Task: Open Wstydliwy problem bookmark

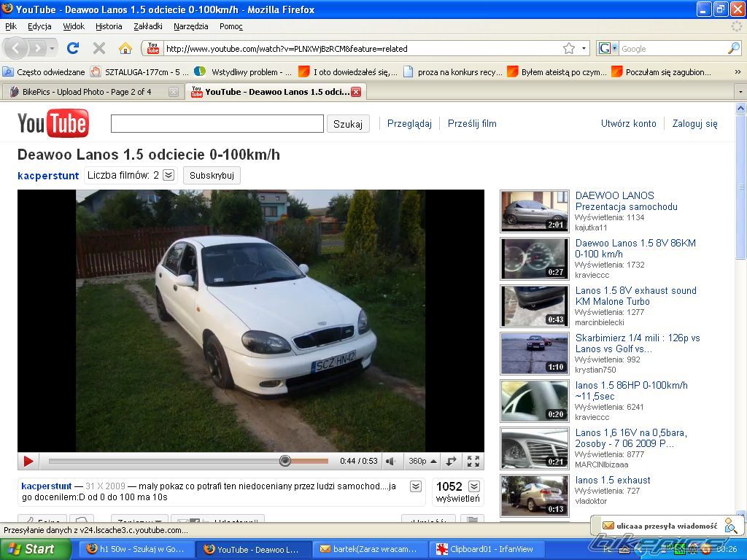Action: point(243,72)
